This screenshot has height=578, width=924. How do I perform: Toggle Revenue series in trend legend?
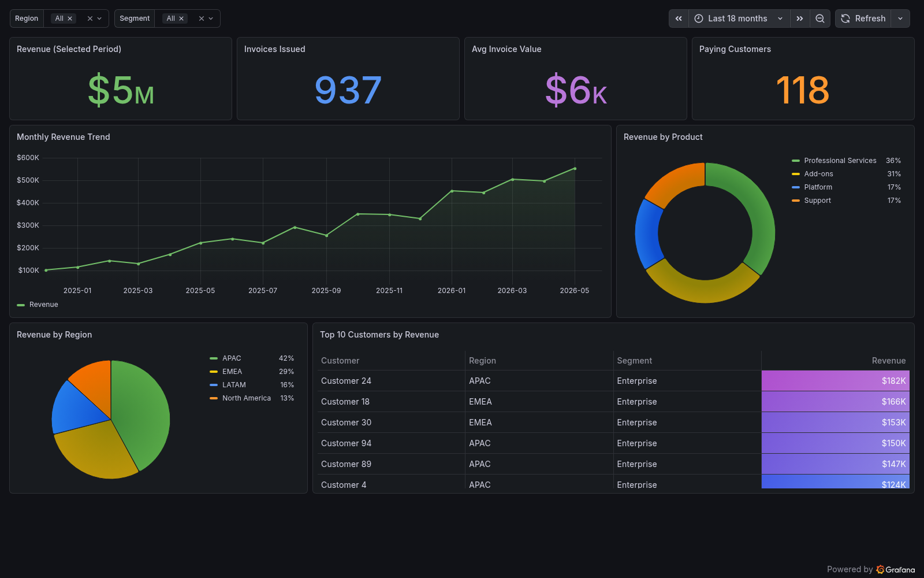(x=44, y=305)
